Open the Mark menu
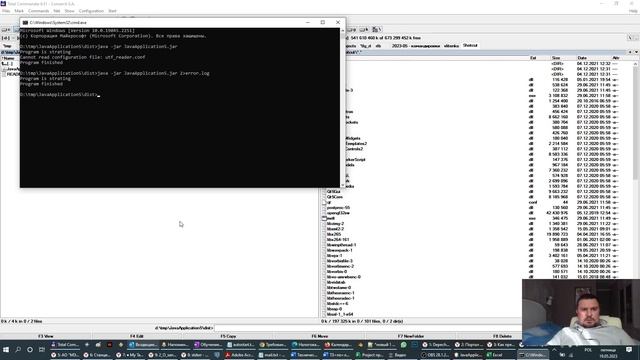640x360 pixels. [19, 11]
